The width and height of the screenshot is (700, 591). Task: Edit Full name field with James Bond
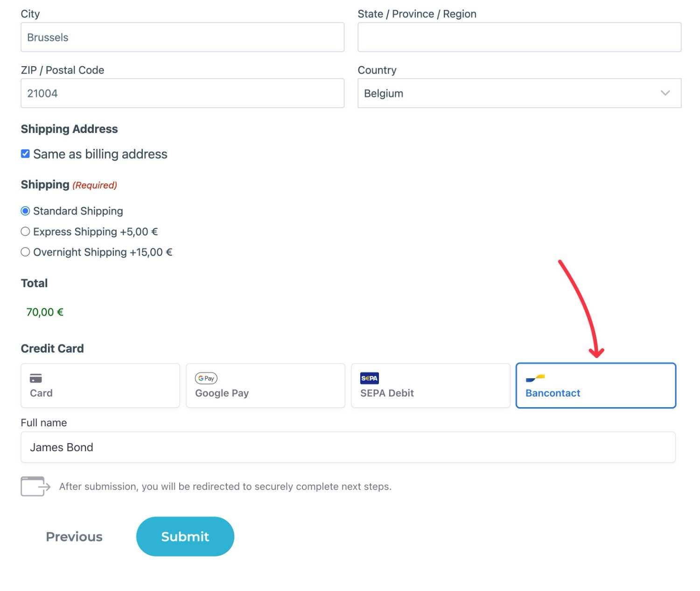(348, 447)
